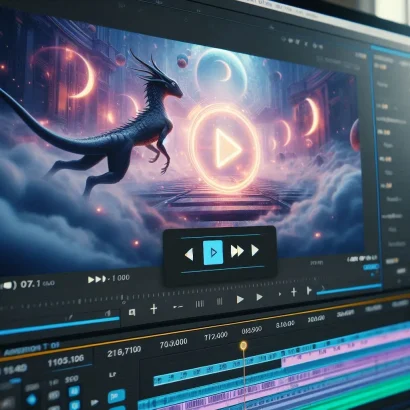This screenshot has width=410, height=410.
Task: Click the flag marker icon near blue slider
Action: pyautogui.click(x=309, y=290)
